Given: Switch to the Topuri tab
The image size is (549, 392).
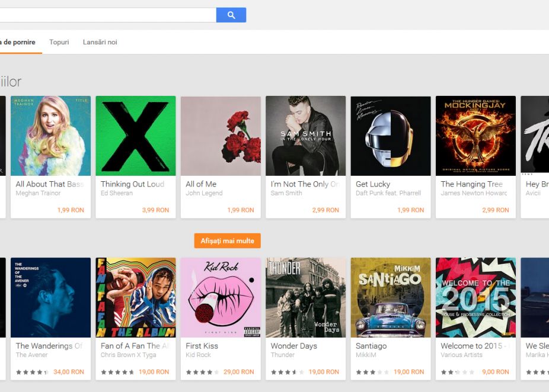Looking at the screenshot, I should [x=58, y=42].
